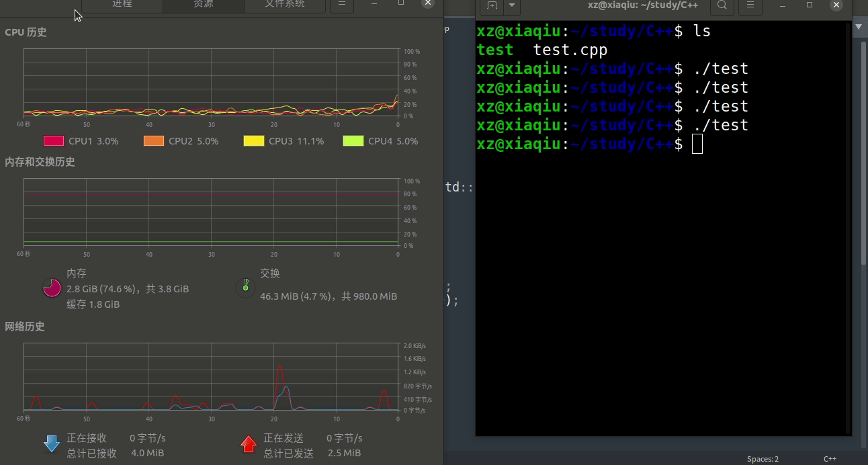Minimize the terminal window
Screen dimensions: 868x465
pos(783,5)
